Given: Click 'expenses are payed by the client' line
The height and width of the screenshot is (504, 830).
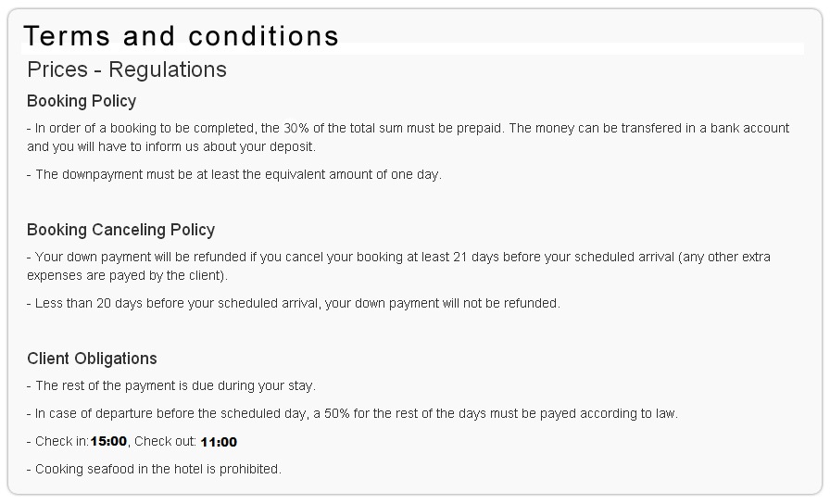Looking at the screenshot, I should click(x=127, y=276).
